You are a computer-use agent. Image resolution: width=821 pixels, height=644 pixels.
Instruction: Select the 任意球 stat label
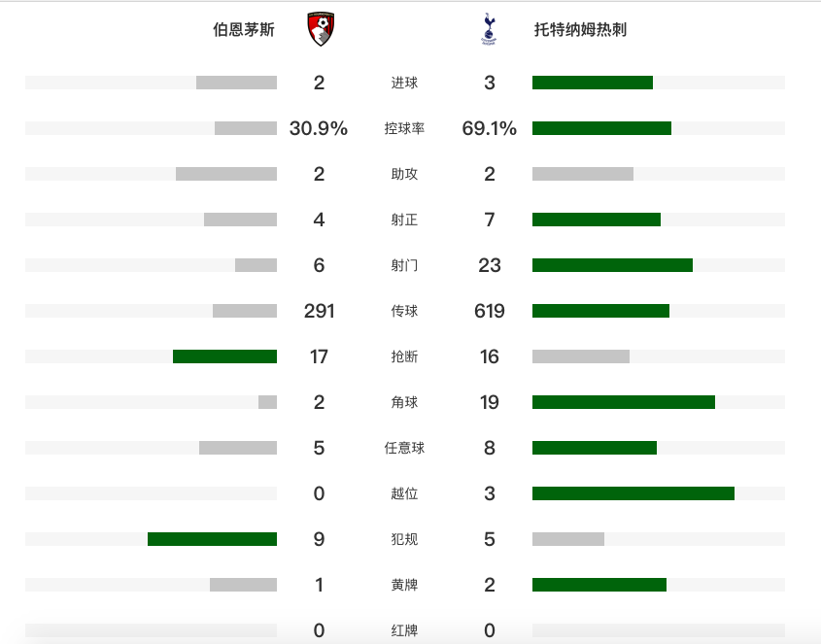pyautogui.click(x=404, y=448)
